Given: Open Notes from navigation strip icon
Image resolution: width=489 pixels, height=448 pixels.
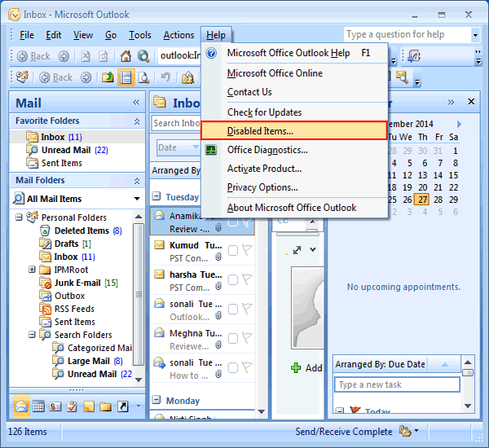Looking at the screenshot, I should (x=89, y=406).
